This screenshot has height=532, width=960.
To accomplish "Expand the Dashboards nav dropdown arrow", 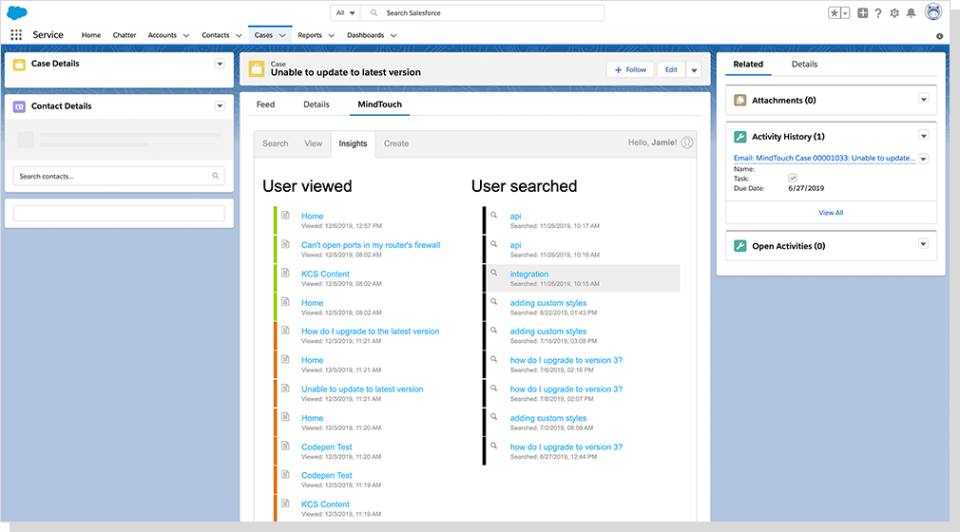I will click(394, 36).
